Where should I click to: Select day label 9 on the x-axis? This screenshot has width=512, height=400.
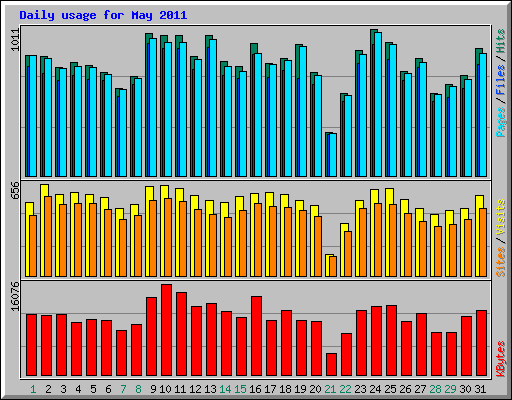click(x=153, y=389)
